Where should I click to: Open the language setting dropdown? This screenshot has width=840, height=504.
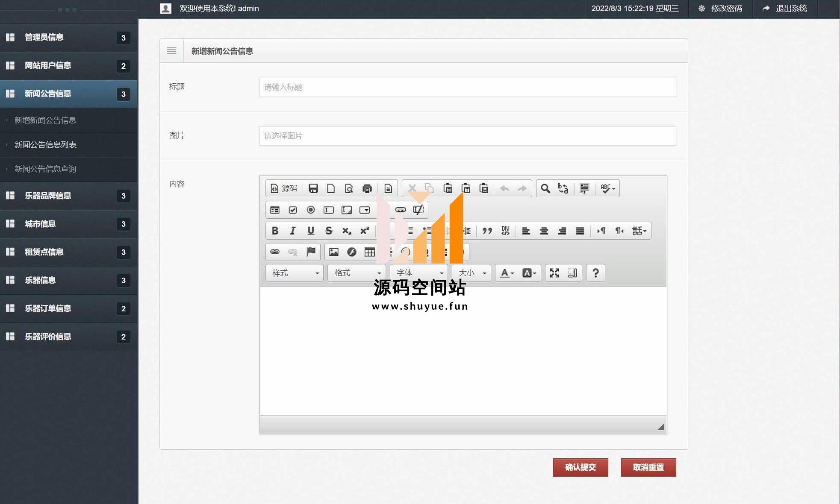[639, 231]
